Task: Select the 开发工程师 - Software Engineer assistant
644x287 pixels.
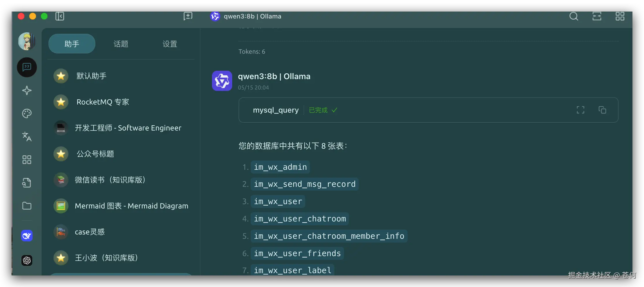Action: pyautogui.click(x=121, y=128)
